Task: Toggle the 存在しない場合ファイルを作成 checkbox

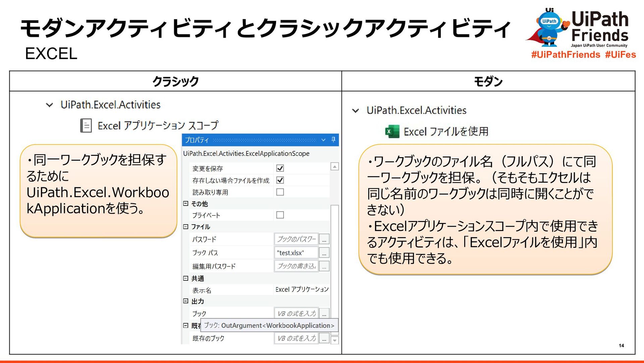Action: pos(280,180)
